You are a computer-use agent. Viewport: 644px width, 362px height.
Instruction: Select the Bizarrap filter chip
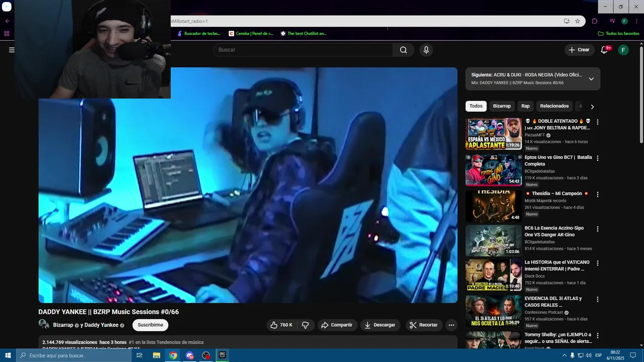[502, 106]
